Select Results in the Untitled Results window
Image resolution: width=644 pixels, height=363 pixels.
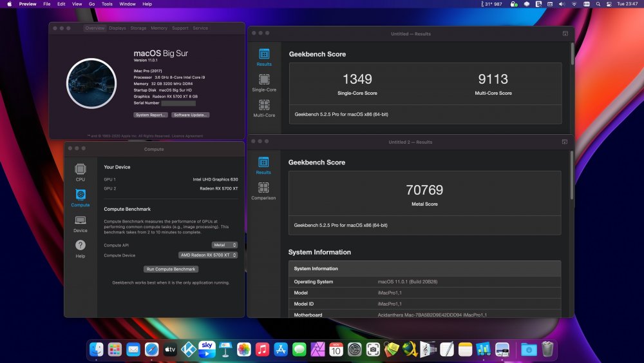[264, 57]
